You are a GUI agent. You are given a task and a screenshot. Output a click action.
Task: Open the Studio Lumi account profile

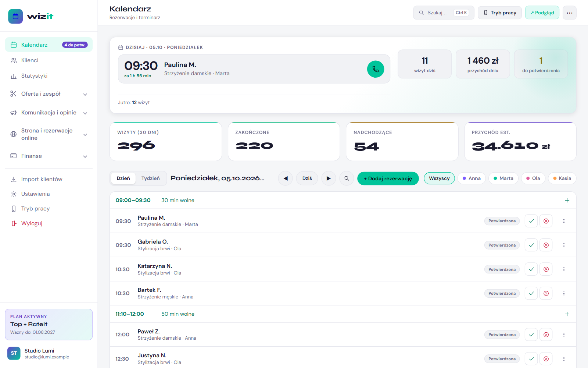point(49,353)
